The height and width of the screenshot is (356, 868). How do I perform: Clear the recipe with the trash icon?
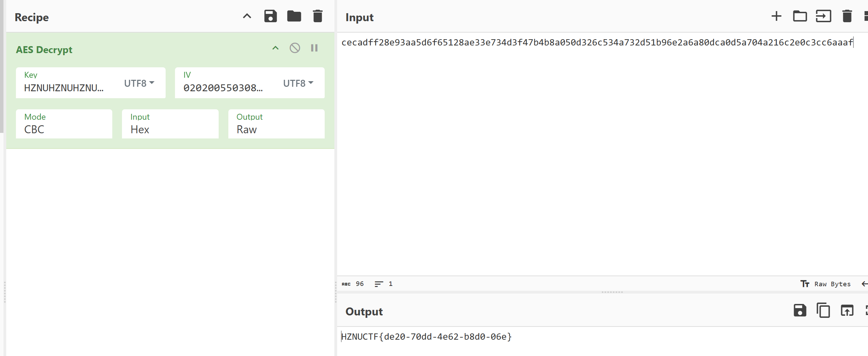point(317,16)
